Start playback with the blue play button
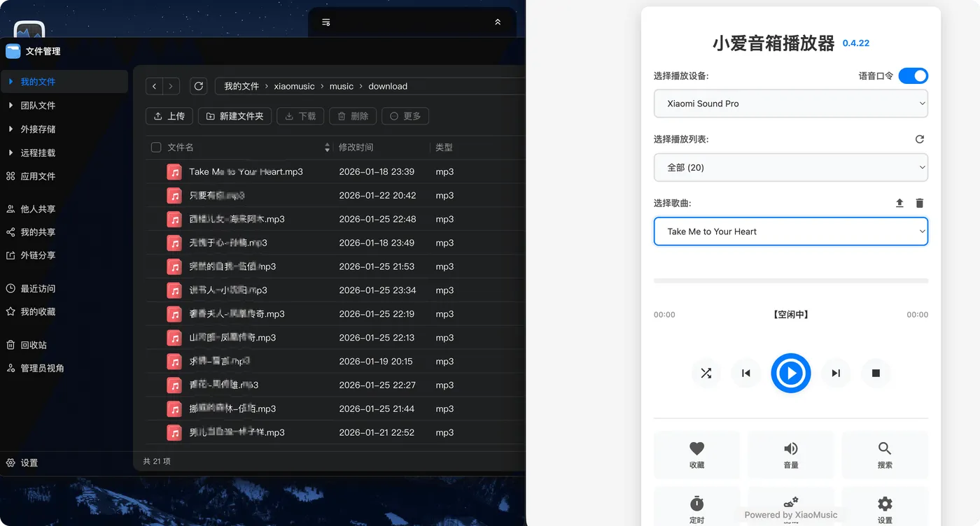980x526 pixels. (x=791, y=373)
